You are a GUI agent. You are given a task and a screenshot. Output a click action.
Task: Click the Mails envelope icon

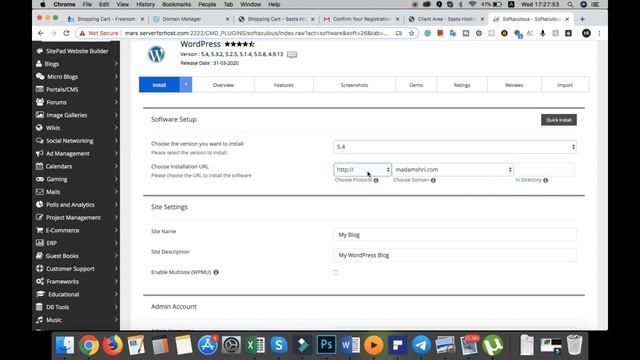click(40, 192)
